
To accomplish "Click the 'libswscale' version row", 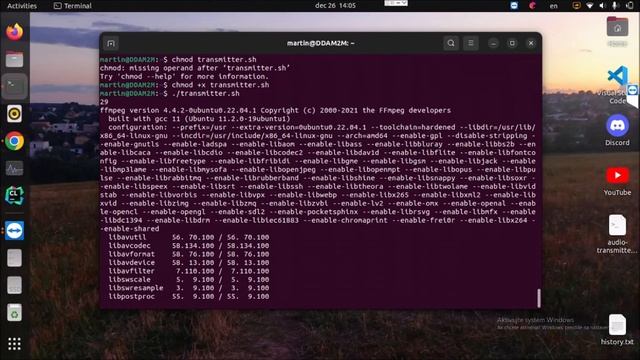I will tap(189, 280).
